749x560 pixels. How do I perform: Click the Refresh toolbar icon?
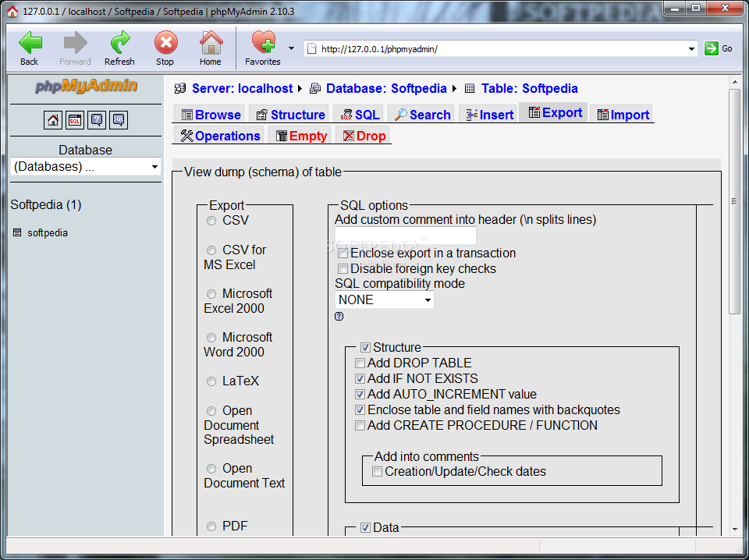pyautogui.click(x=120, y=43)
